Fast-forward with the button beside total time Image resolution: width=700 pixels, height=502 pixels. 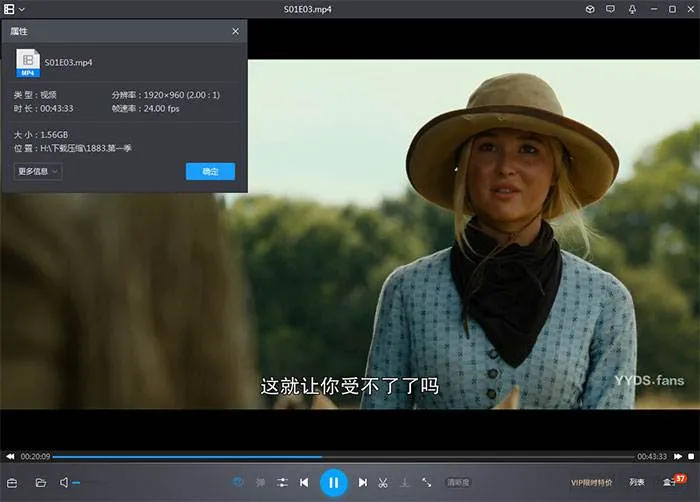point(678,456)
